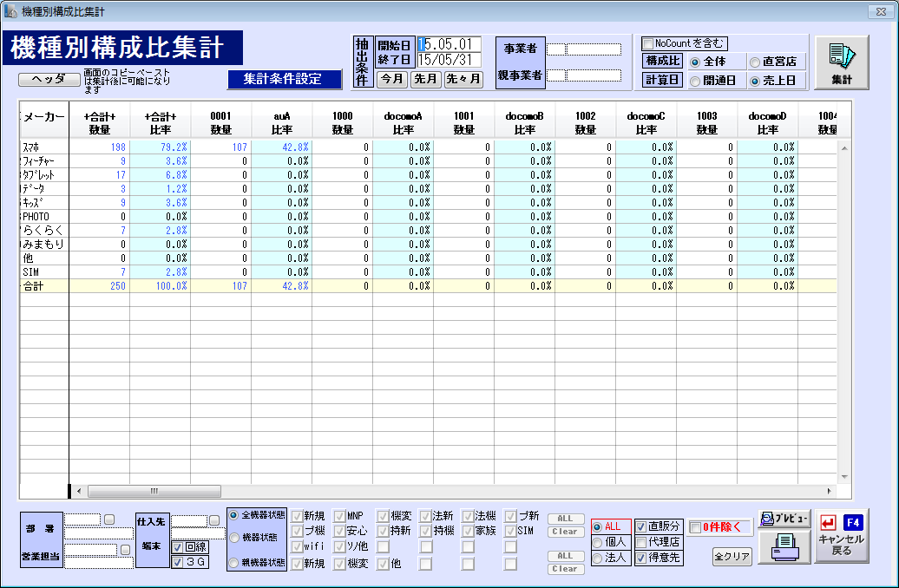
Task: Click the printer icon button
Action: [x=784, y=546]
